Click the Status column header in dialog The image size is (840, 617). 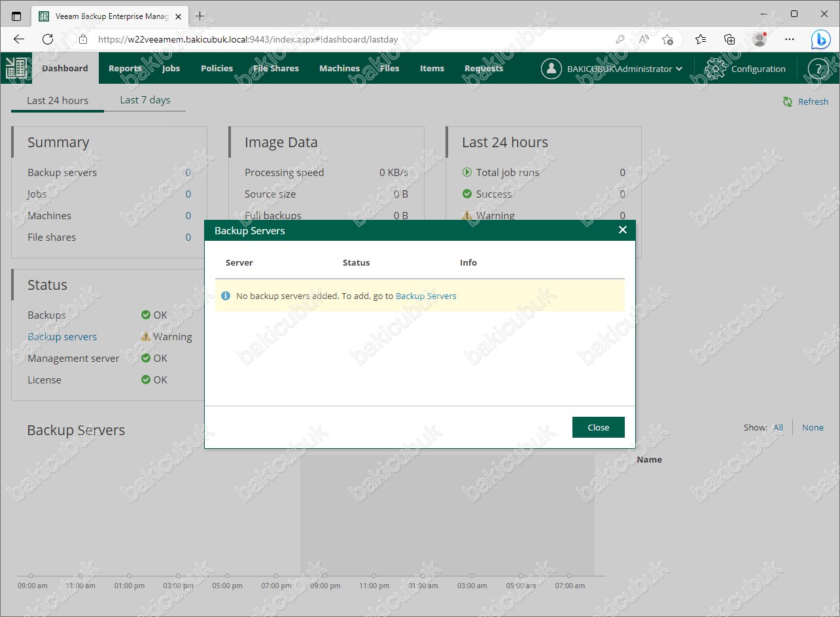[x=356, y=262]
